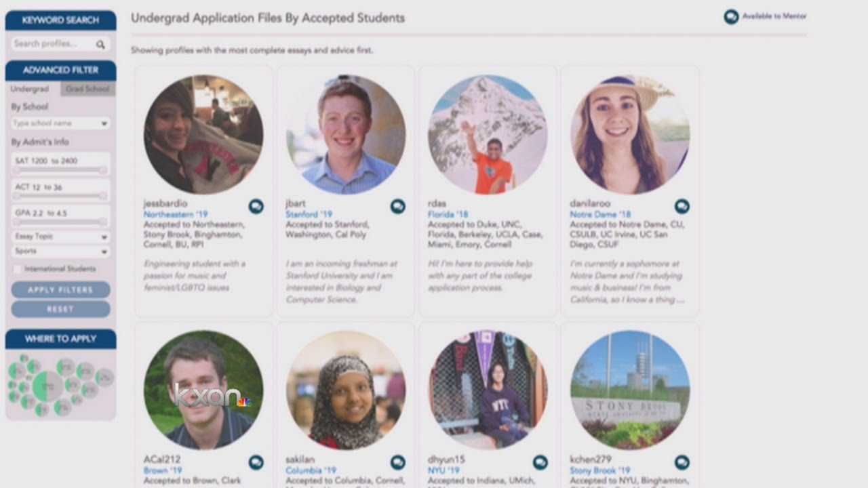Open rdas profile photo
This screenshot has height=488, width=868.
(488, 135)
